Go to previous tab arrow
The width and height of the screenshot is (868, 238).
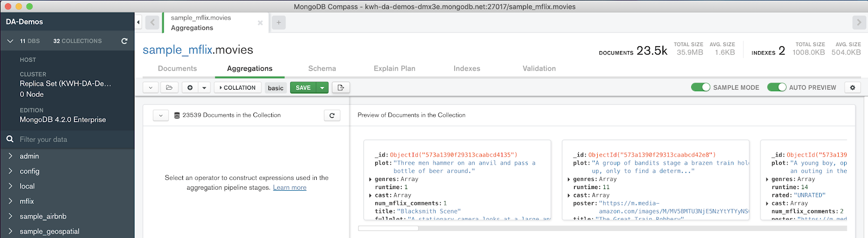click(152, 22)
